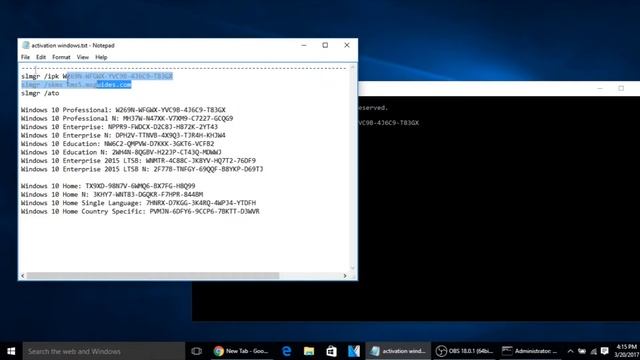The height and width of the screenshot is (360, 640).
Task: Click the 'eserved.' text in command prompt
Action: (373, 108)
